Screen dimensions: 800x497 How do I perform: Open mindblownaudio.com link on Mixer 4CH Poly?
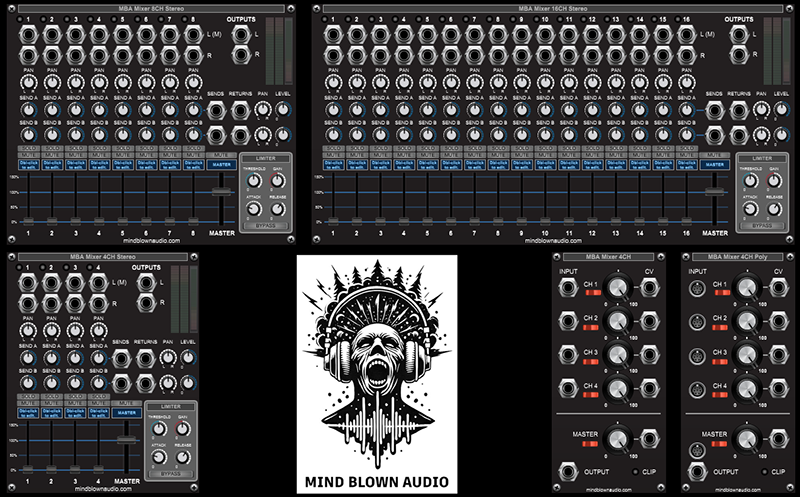(738, 490)
